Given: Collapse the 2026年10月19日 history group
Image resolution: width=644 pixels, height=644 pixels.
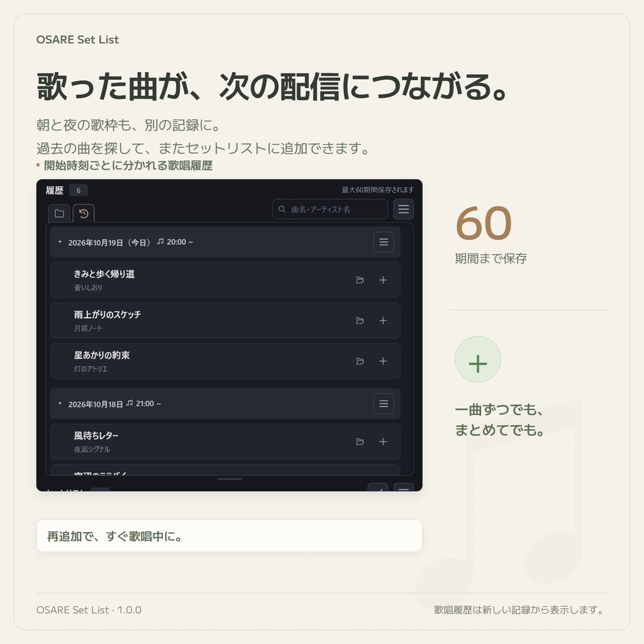Looking at the screenshot, I should (60, 242).
